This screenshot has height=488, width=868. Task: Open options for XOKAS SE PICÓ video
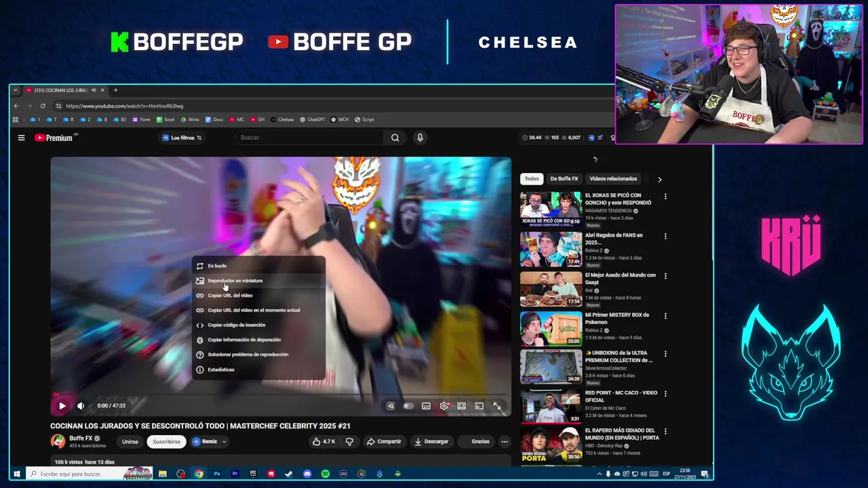coord(665,197)
